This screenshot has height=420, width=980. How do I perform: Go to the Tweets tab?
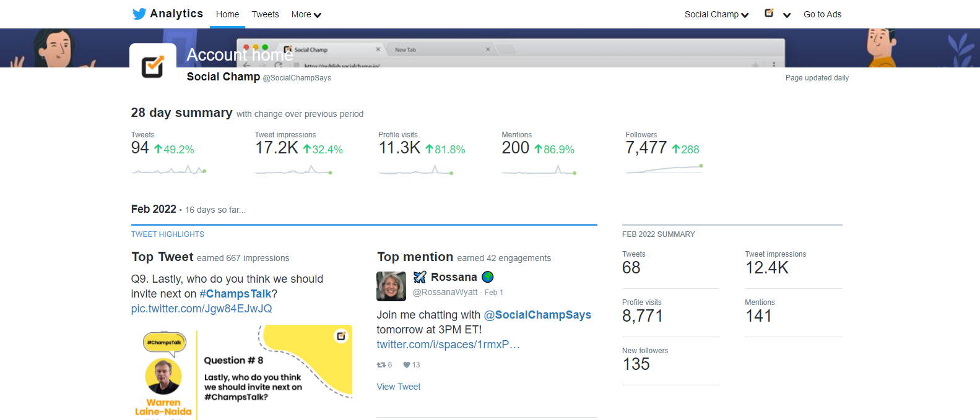(265, 14)
